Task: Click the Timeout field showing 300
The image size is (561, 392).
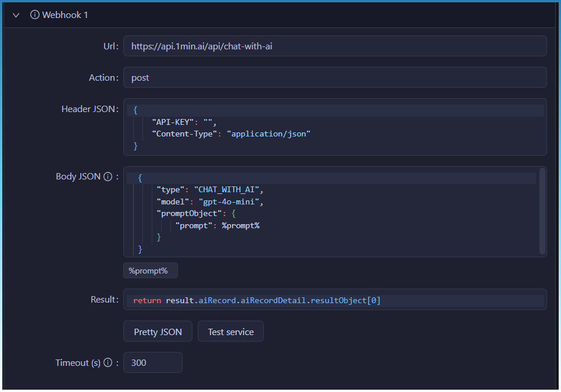Action: pyautogui.click(x=152, y=363)
